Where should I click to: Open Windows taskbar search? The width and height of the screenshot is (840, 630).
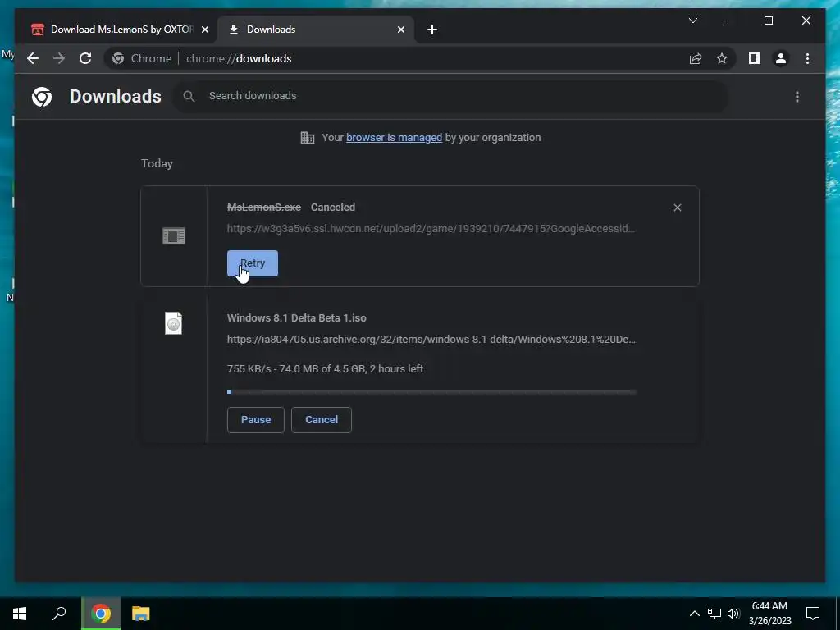[x=59, y=614]
